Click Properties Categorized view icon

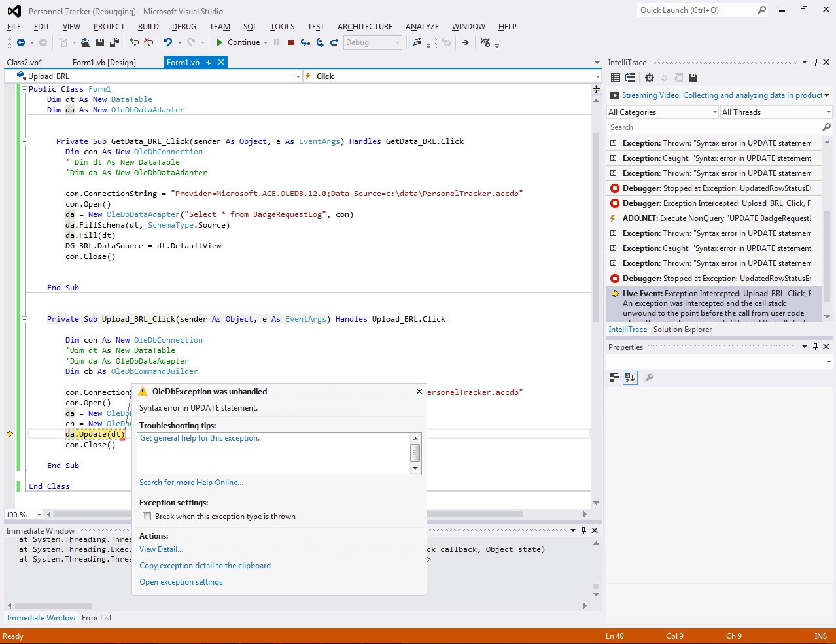pos(615,378)
